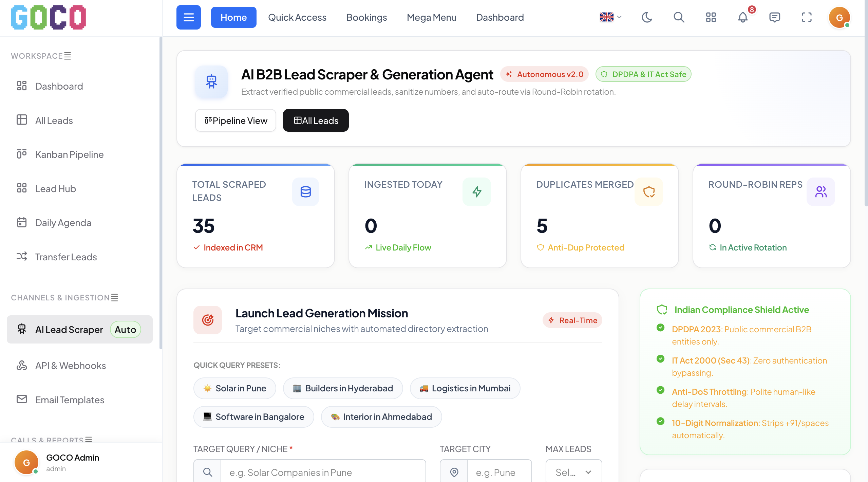The width and height of the screenshot is (868, 482).
Task: Open API & Webhooks in sidebar
Action: [80, 366]
